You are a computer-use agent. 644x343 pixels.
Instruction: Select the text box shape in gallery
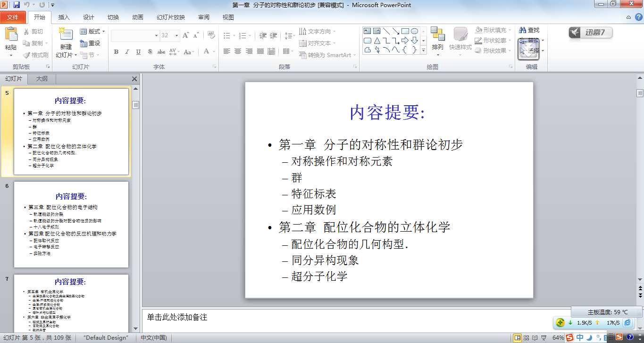click(x=368, y=31)
